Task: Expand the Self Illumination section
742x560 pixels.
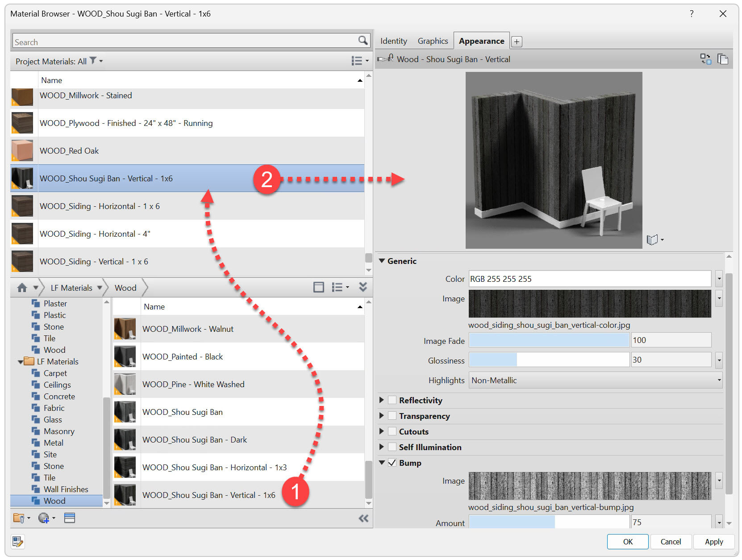Action: pyautogui.click(x=382, y=447)
